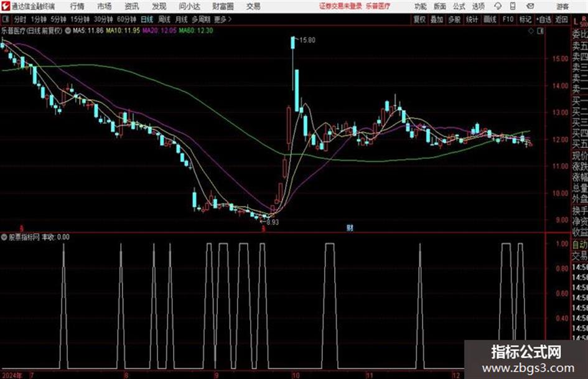
Task: Open the 问小达 menu
Action: (x=189, y=6)
